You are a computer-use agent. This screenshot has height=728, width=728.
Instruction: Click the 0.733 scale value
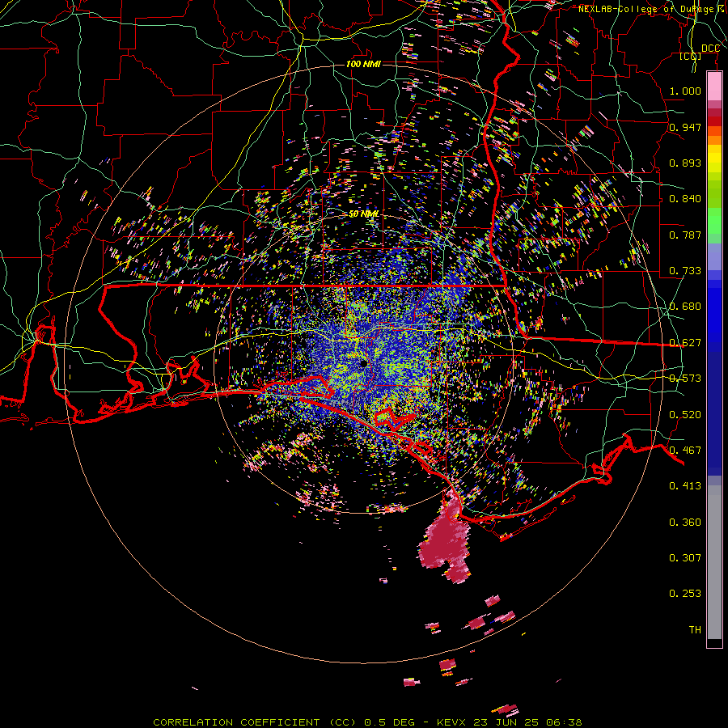point(685,271)
